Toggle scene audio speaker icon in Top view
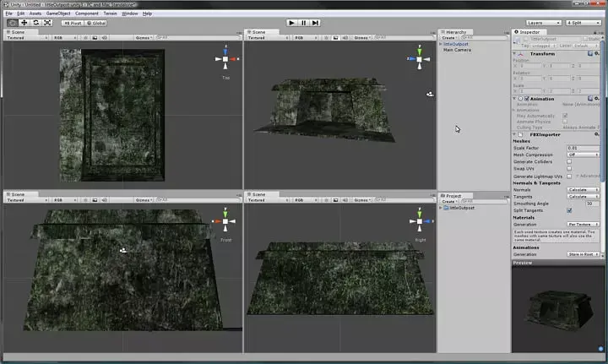Screen dimensions: 608x364 (105, 38)
